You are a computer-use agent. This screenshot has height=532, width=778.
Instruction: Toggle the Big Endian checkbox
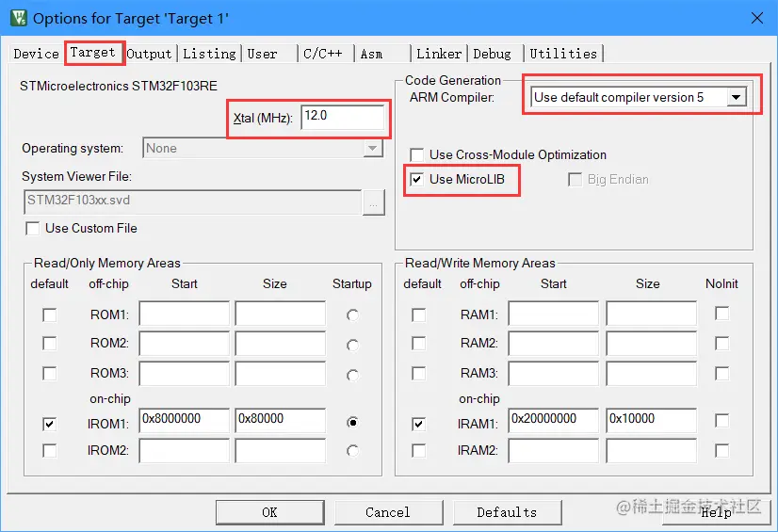tap(575, 180)
